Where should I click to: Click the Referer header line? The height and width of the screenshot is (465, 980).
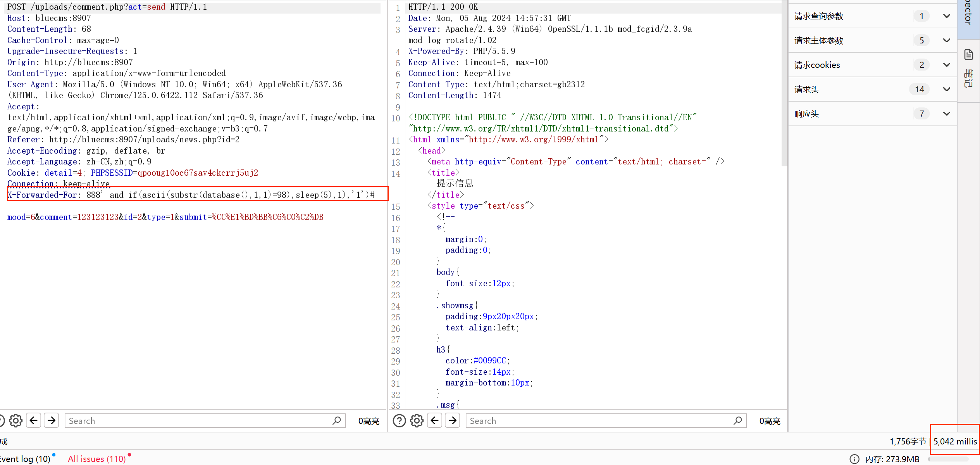123,139
